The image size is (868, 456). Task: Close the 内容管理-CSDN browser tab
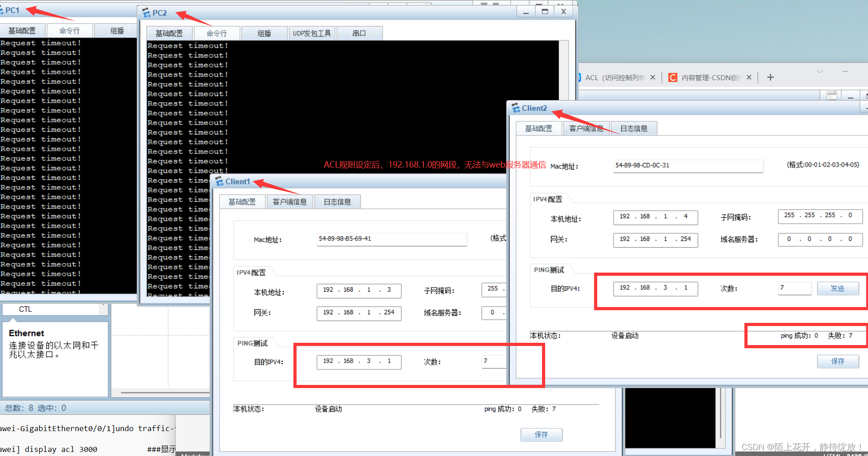point(749,77)
